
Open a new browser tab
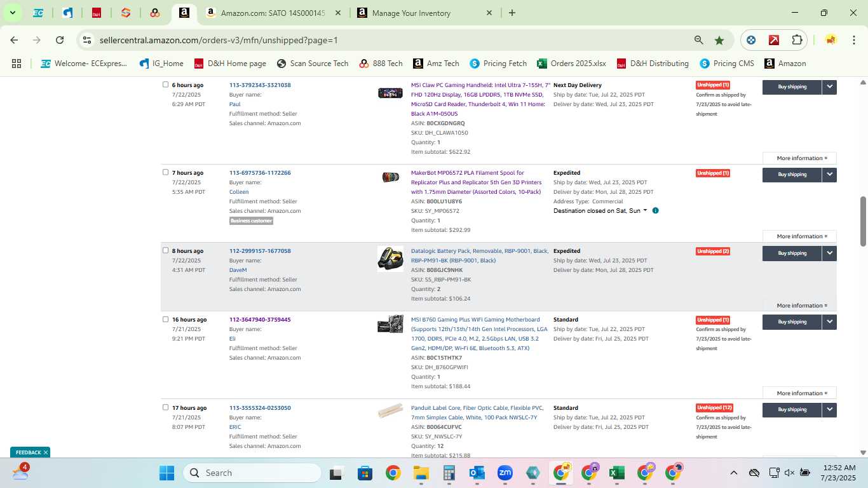(512, 13)
